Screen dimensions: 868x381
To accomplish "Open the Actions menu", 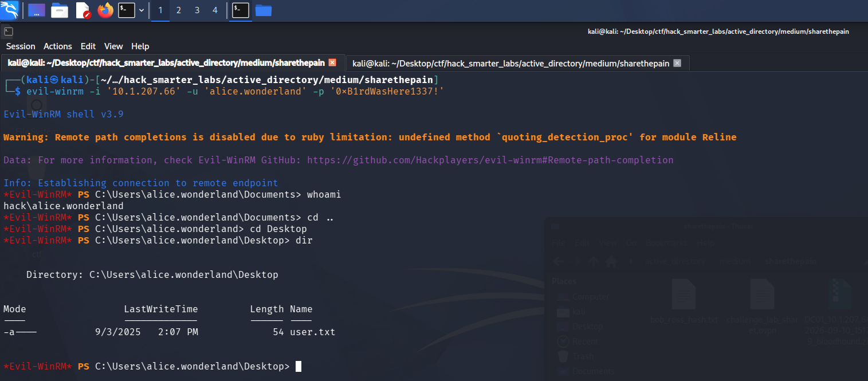I will coord(58,46).
